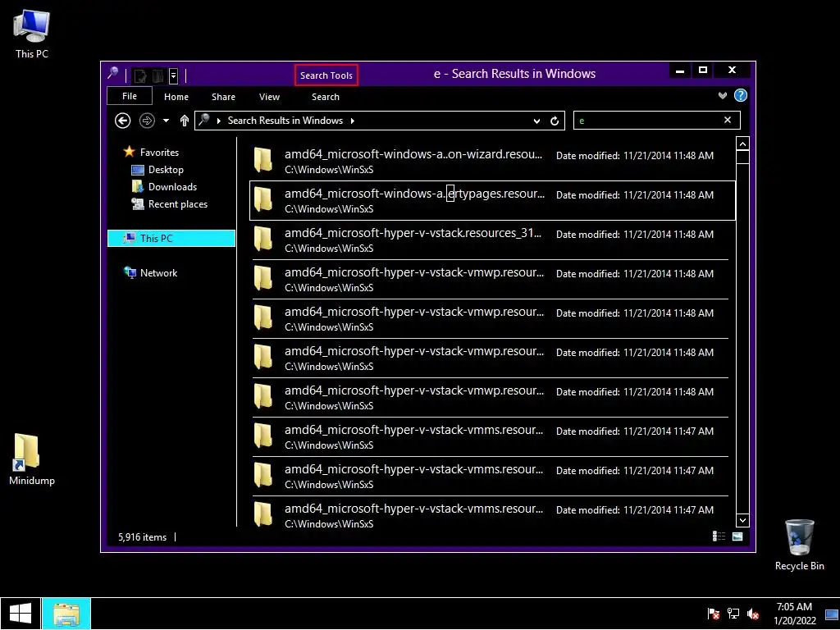Viewport: 840px width, 630px height.
Task: Switch to the Search Tools contextual tab
Action: click(x=326, y=75)
